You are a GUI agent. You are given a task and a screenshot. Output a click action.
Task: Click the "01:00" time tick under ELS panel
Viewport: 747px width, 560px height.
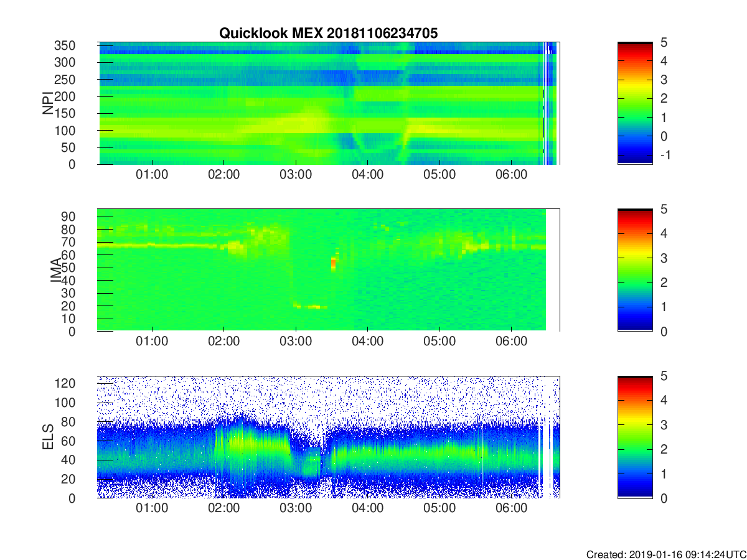(152, 508)
